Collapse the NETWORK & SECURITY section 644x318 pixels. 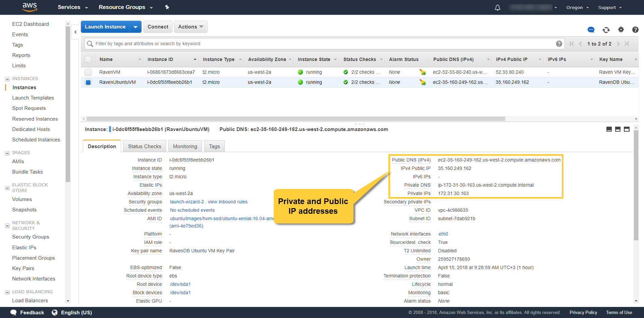coord(7,226)
